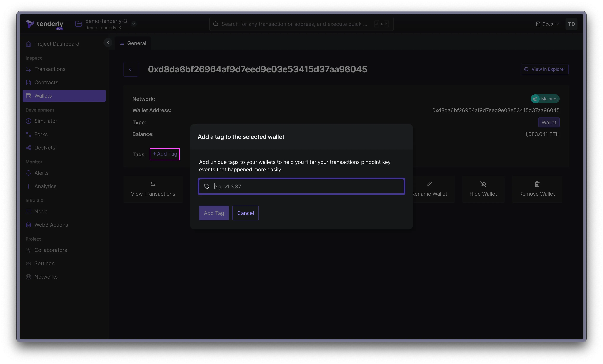Screen dimensions: 603x364
Task: Click the tag name input field
Action: click(x=301, y=186)
